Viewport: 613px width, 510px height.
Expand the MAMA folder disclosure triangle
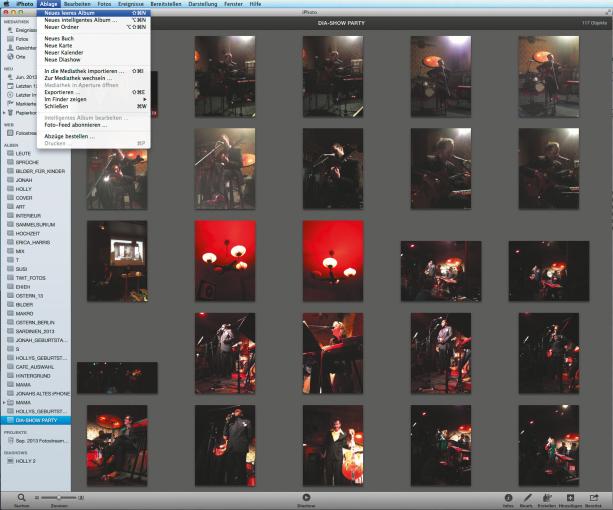pos(4,402)
